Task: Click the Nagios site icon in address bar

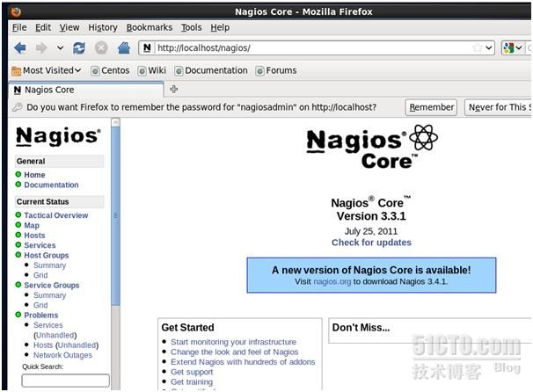Action: click(147, 47)
